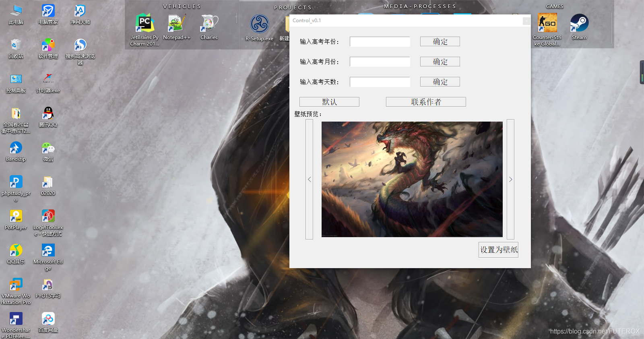Open the LoginTool.exe shortcut icon
The width and height of the screenshot is (644, 339).
pyautogui.click(x=48, y=223)
